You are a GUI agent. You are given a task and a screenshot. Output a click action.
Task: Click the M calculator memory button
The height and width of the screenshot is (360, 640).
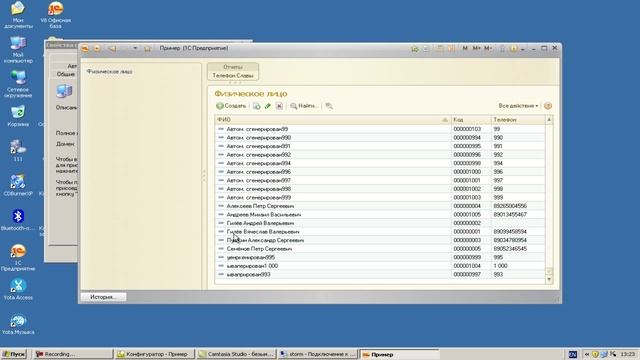point(465,48)
